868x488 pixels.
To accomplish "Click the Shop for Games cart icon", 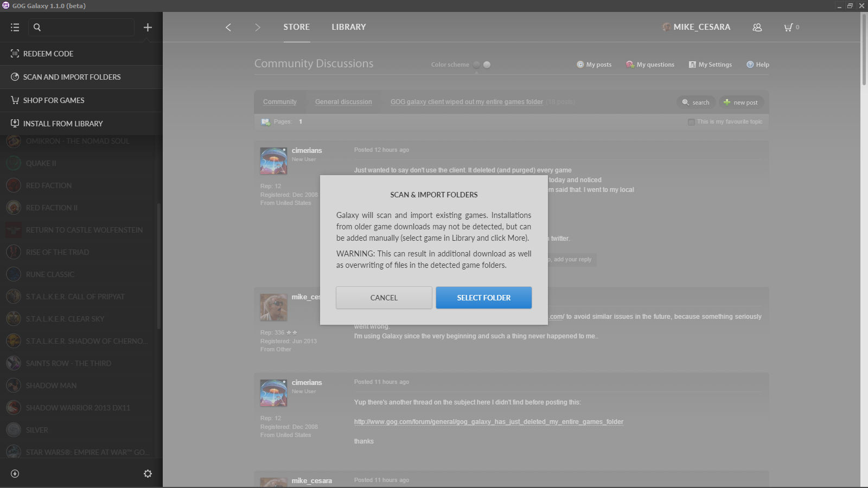I will click(15, 100).
